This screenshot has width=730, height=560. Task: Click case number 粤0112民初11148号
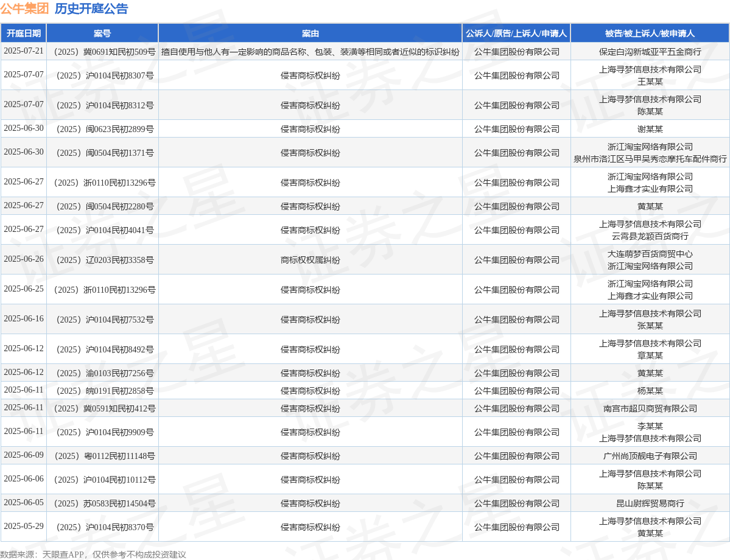tap(102, 456)
